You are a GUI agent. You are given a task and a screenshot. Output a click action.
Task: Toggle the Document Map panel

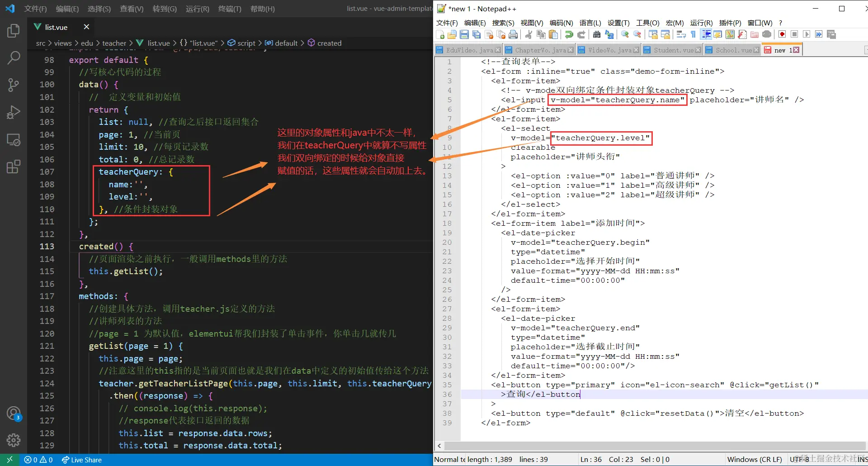730,34
